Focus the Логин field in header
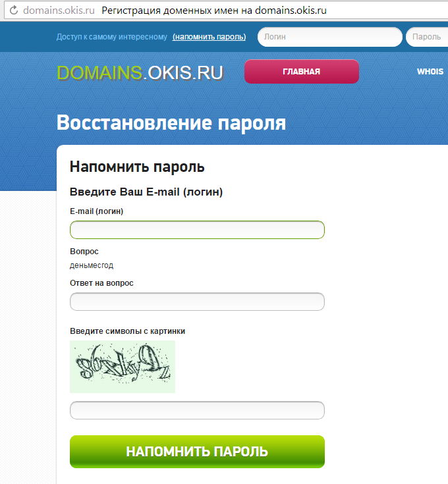Screen dimensions: 448x484 (x=329, y=37)
